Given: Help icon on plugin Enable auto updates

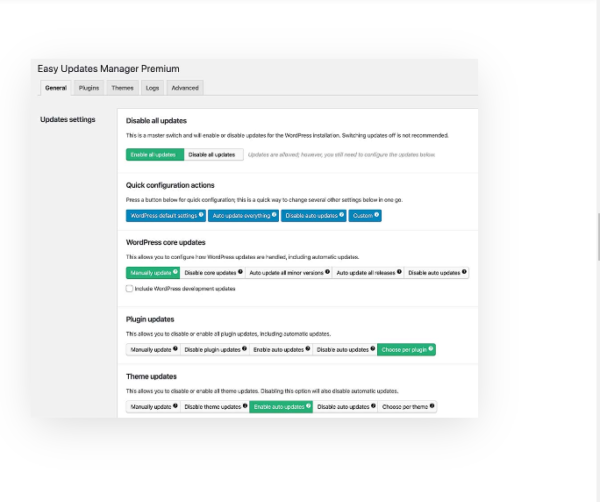Looking at the screenshot, I should [x=308, y=349].
